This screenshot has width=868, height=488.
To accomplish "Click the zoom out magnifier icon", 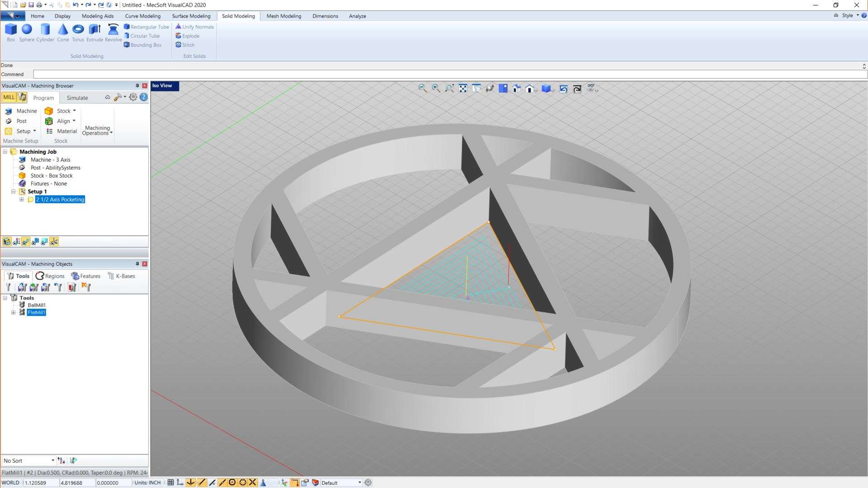I will point(422,89).
